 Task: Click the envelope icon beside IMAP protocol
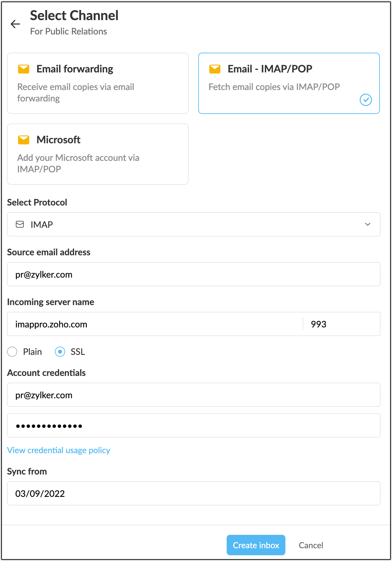click(20, 224)
